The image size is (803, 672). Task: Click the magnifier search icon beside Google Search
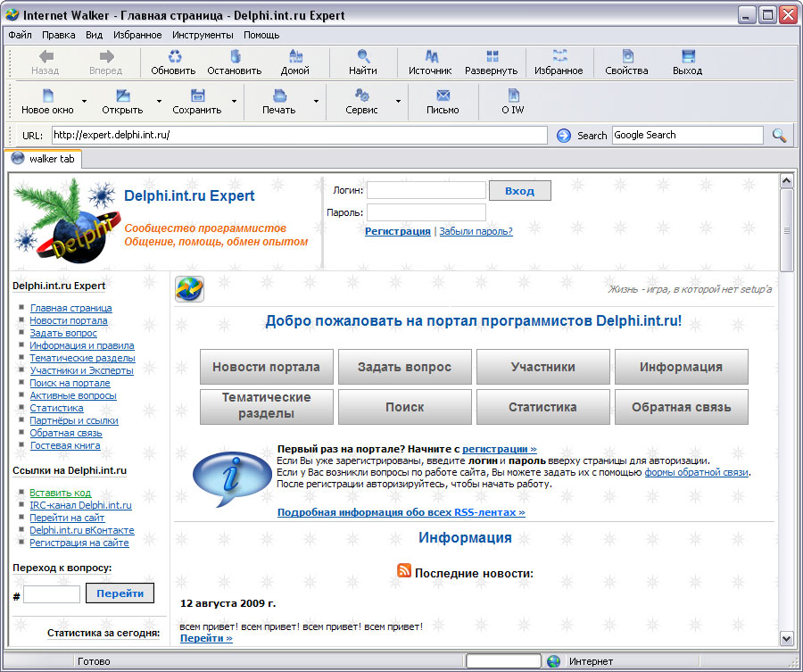[779, 136]
